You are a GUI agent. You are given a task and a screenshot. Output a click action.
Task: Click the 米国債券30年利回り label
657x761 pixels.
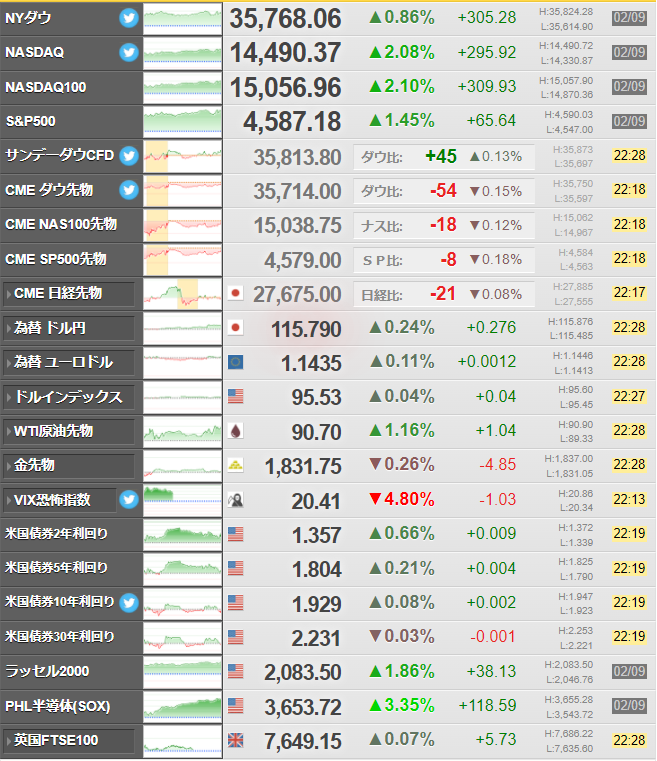pyautogui.click(x=60, y=637)
